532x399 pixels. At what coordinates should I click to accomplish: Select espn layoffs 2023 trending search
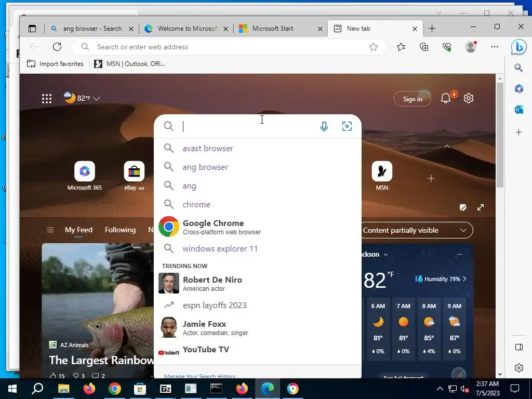[258, 305]
